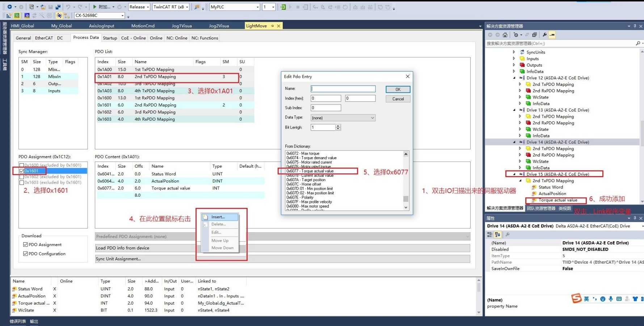Viewport: 644px width, 326px height.
Task: Click the Name input field in Edit Pdo Entry
Action: coord(343,89)
